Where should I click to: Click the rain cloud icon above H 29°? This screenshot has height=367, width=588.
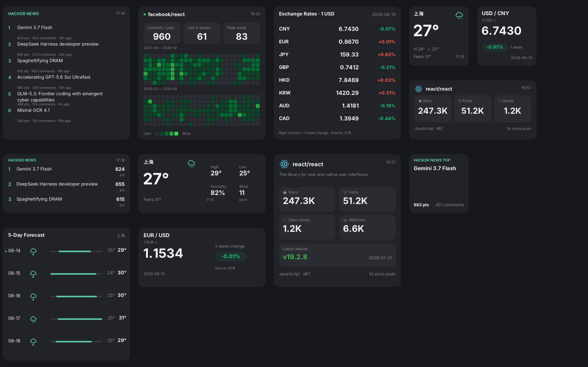click(459, 16)
